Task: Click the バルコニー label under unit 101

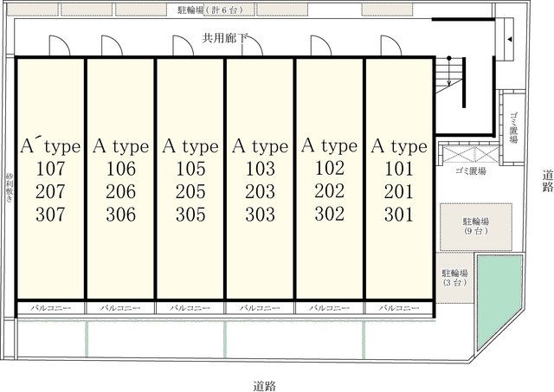Action: pos(399,308)
